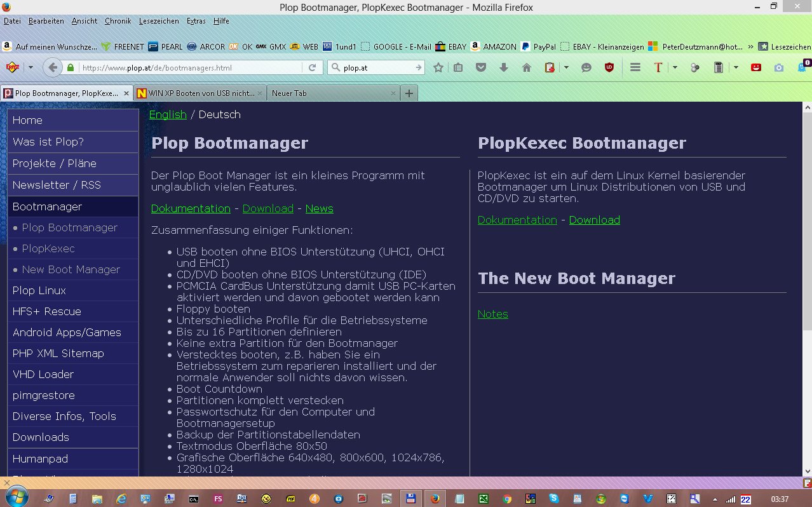Open Android Apps/Games sidebar entry
Image resolution: width=812 pixels, height=507 pixels.
(x=73, y=332)
